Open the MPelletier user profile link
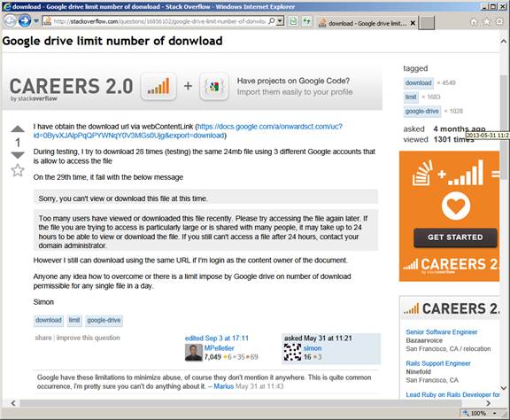This screenshot has height=420, width=510. pos(219,347)
